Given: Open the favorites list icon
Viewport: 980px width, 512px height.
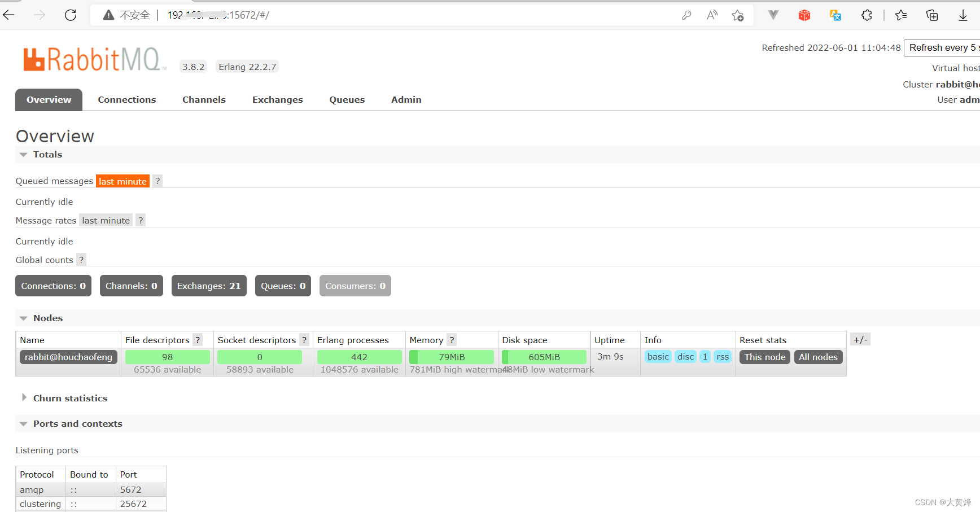Looking at the screenshot, I should [x=901, y=15].
